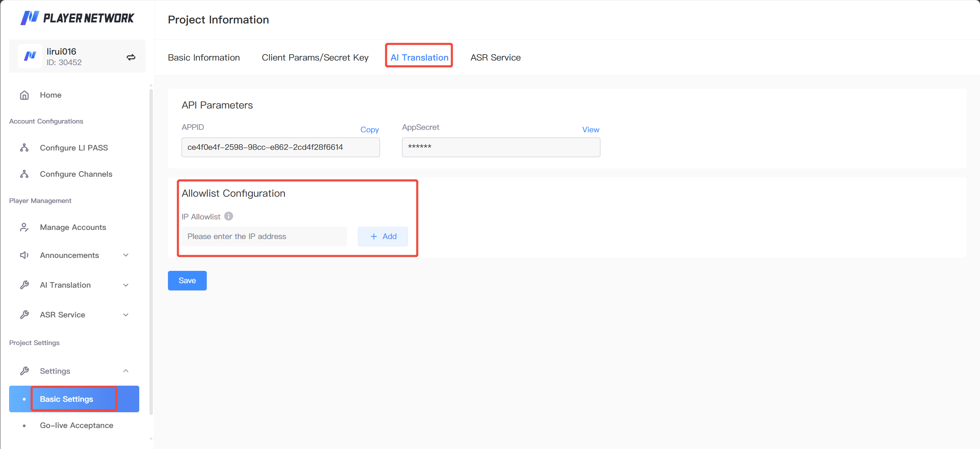Click the Settings sidebar item text
The image size is (980, 449).
coord(55,371)
